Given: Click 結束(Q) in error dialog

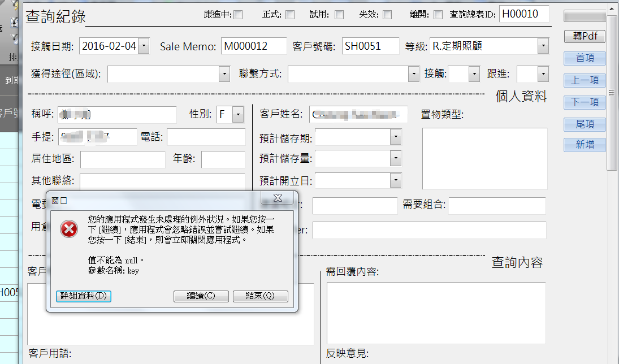Looking at the screenshot, I should [260, 296].
